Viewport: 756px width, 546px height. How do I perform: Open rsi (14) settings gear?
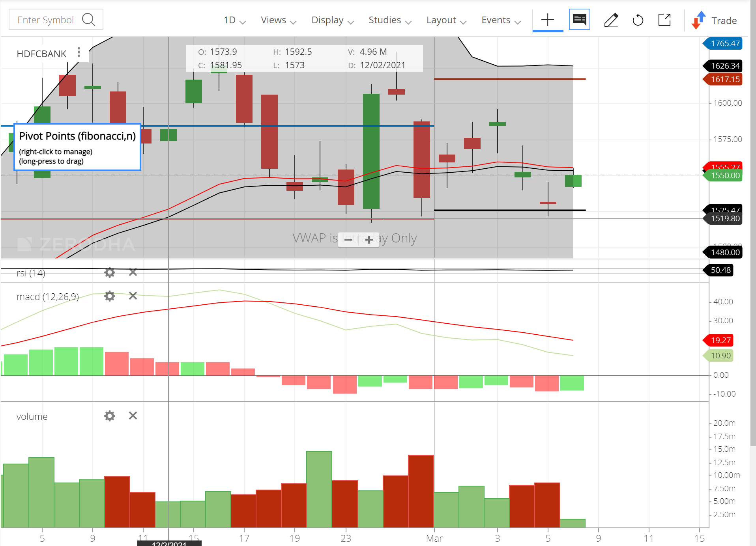click(x=110, y=272)
